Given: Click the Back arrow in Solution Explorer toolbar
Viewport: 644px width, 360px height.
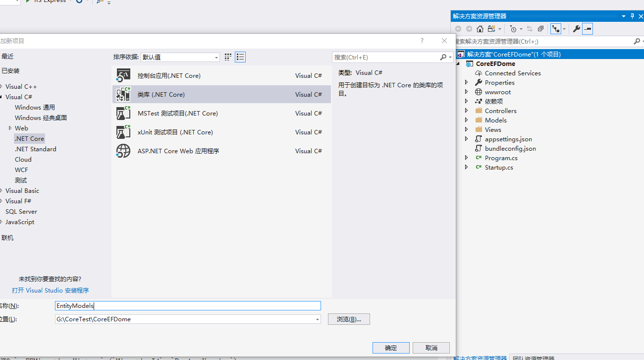Looking at the screenshot, I should [x=458, y=29].
